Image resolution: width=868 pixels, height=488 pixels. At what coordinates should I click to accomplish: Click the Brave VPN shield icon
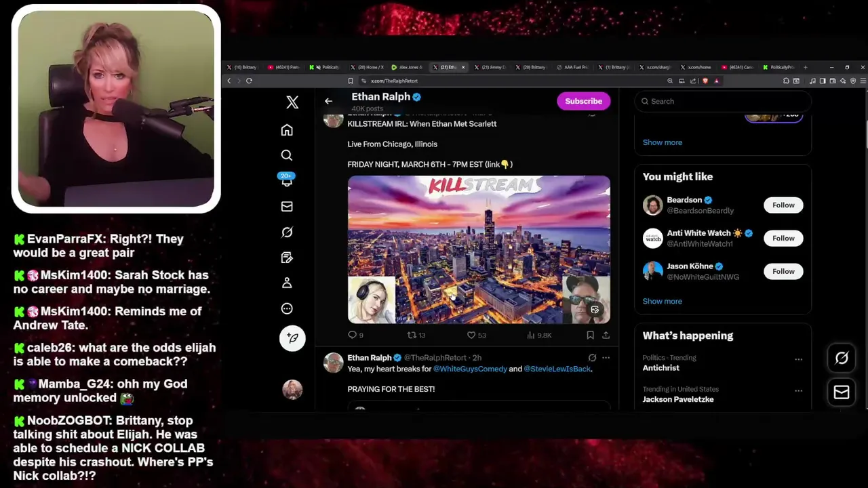click(852, 81)
